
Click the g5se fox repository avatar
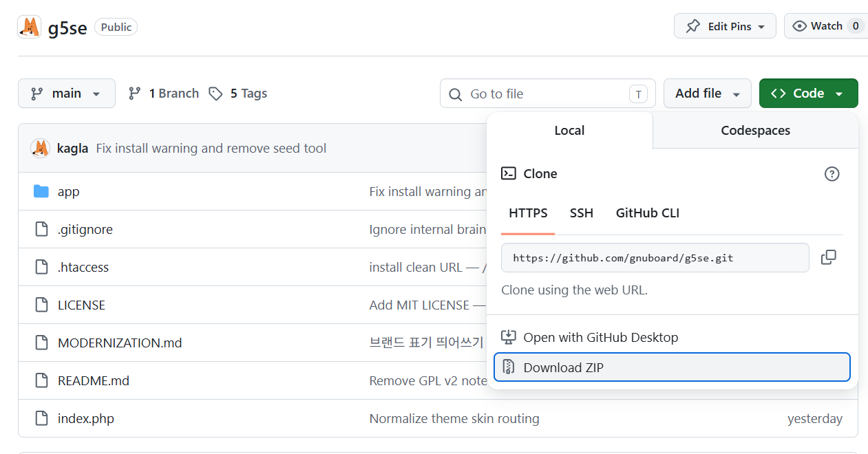click(x=29, y=27)
